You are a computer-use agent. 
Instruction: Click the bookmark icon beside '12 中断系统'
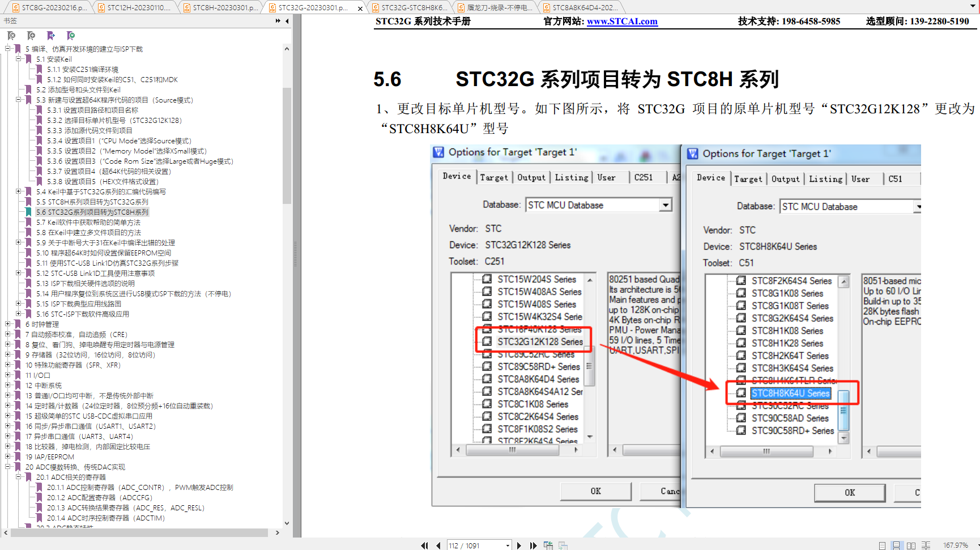(18, 386)
